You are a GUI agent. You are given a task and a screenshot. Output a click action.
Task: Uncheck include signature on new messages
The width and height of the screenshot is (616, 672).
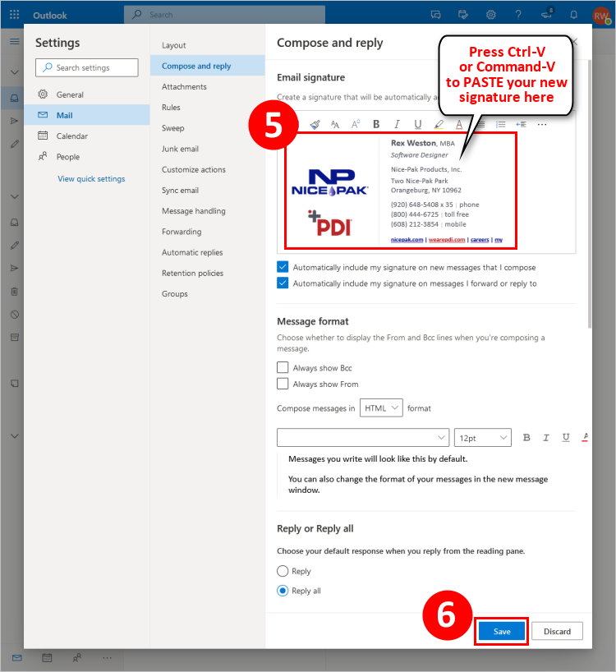[283, 267]
